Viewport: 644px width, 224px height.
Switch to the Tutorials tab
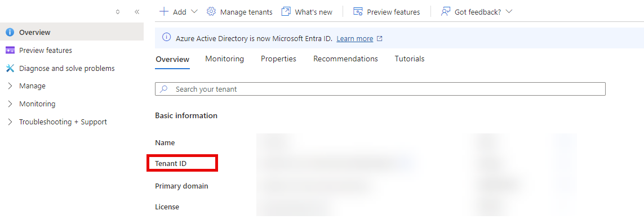[410, 59]
